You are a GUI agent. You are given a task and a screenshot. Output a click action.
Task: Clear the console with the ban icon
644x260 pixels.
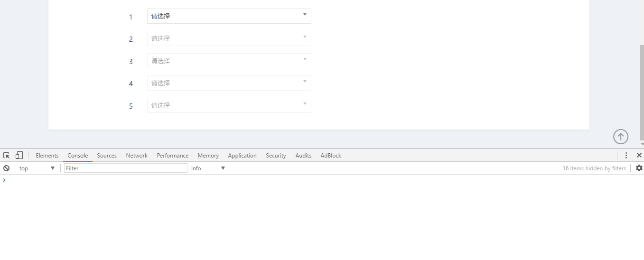pos(6,168)
